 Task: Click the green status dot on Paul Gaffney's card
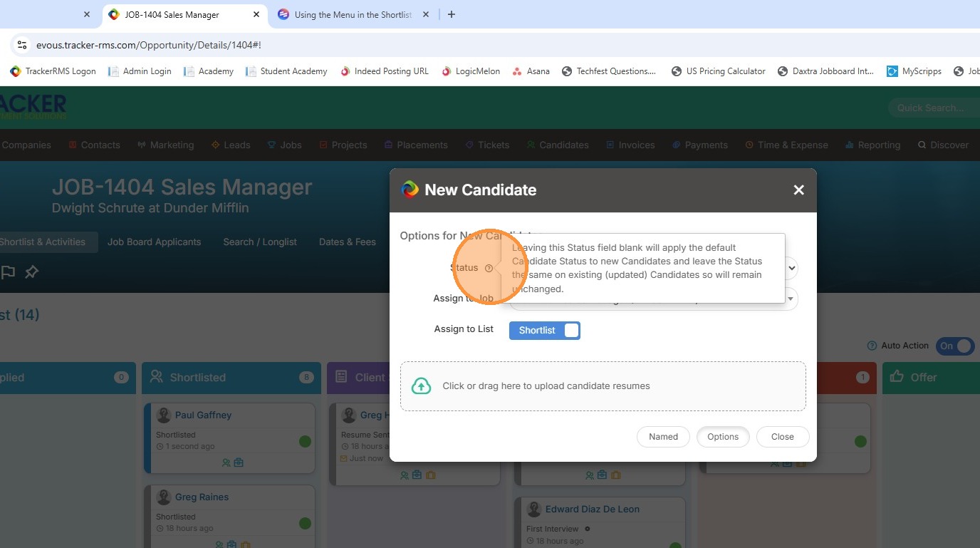(305, 442)
